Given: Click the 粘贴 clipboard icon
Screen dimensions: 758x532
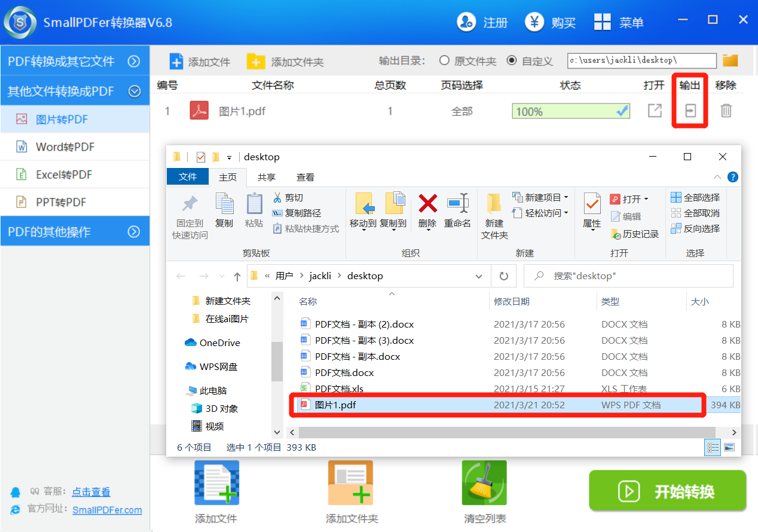Looking at the screenshot, I should (254, 204).
